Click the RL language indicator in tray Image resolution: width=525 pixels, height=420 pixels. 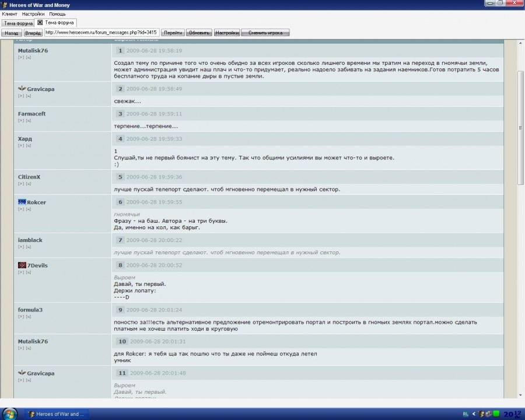point(466,414)
